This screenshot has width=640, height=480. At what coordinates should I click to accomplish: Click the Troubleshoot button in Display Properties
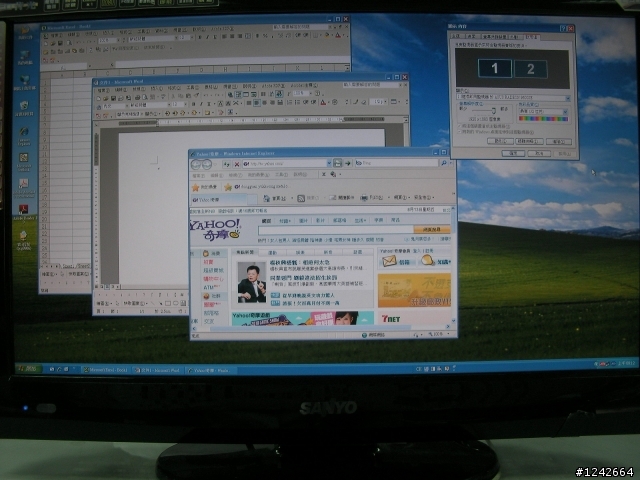529,141
